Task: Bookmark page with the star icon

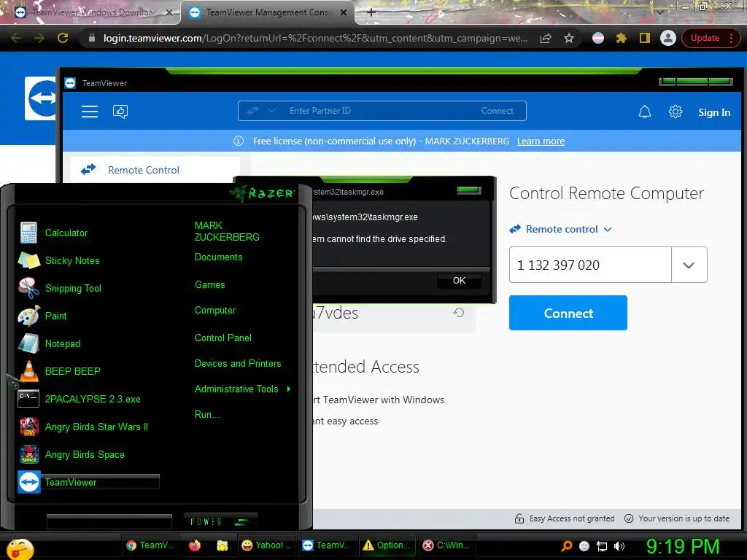Action: tap(569, 38)
